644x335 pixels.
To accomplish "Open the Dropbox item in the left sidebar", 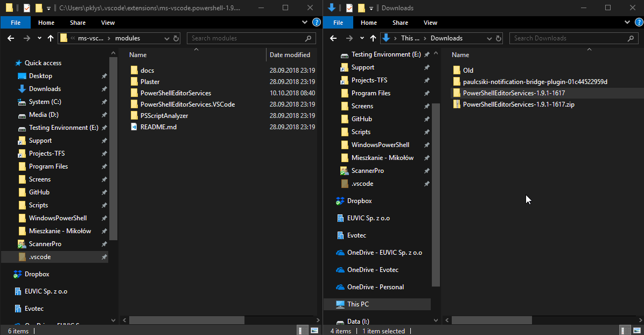I will (x=38, y=274).
